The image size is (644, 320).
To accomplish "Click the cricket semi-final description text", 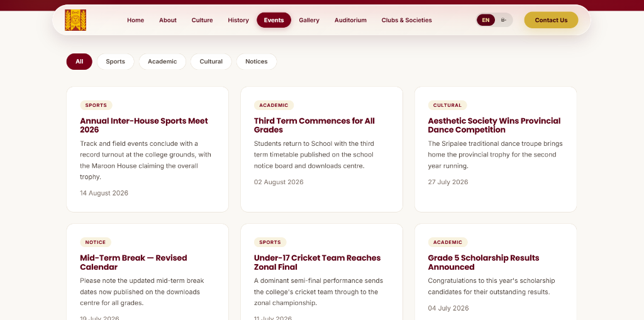I will tap(318, 292).
